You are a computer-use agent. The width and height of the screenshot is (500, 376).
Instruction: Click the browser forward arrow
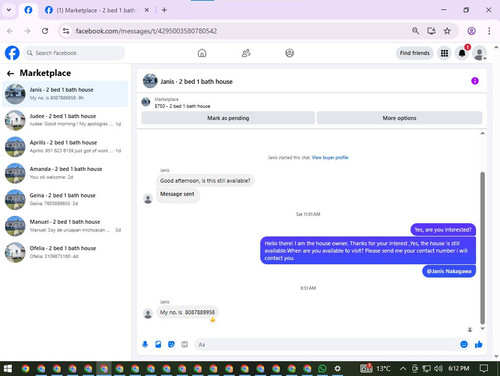click(x=27, y=31)
